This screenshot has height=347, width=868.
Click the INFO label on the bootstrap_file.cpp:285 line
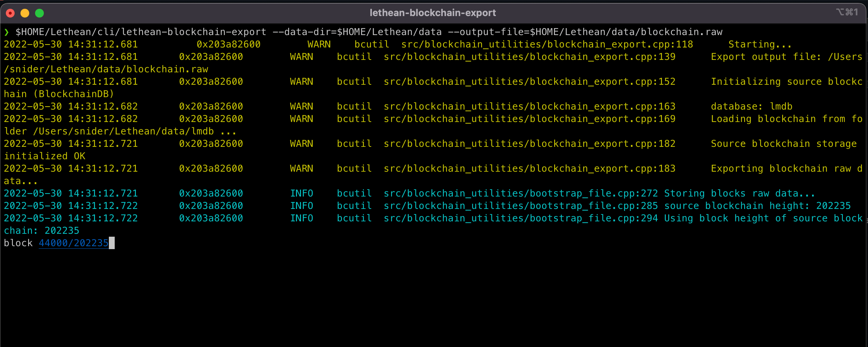coord(301,206)
